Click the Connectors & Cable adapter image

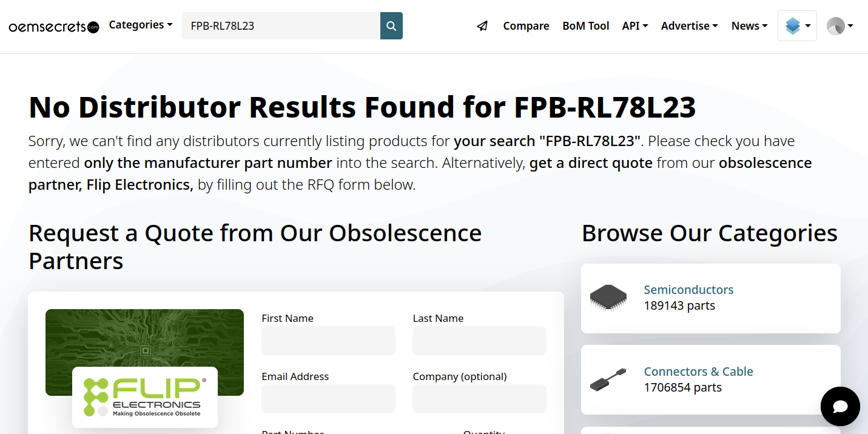tap(608, 379)
